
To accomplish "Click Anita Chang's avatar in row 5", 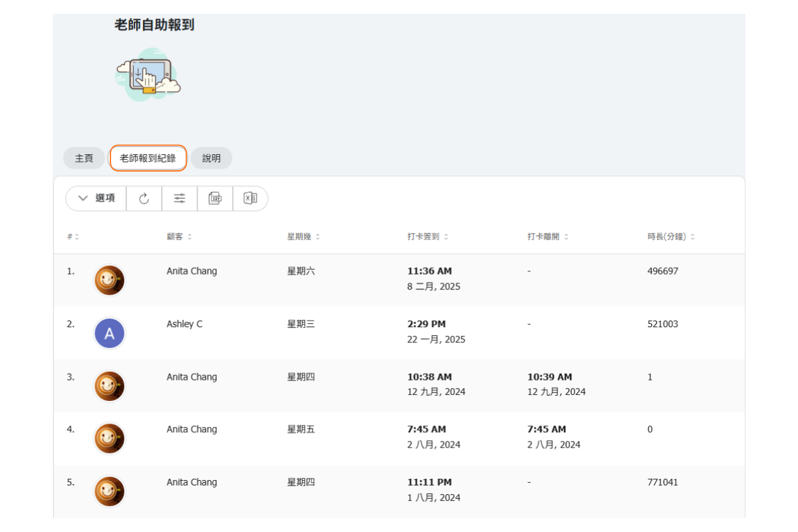I will (x=109, y=492).
